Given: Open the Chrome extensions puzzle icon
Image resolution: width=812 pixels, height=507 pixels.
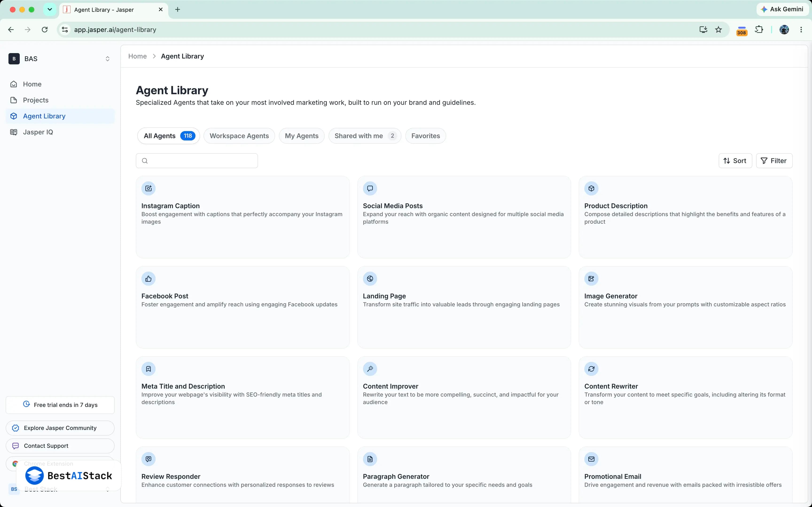Looking at the screenshot, I should [759, 30].
